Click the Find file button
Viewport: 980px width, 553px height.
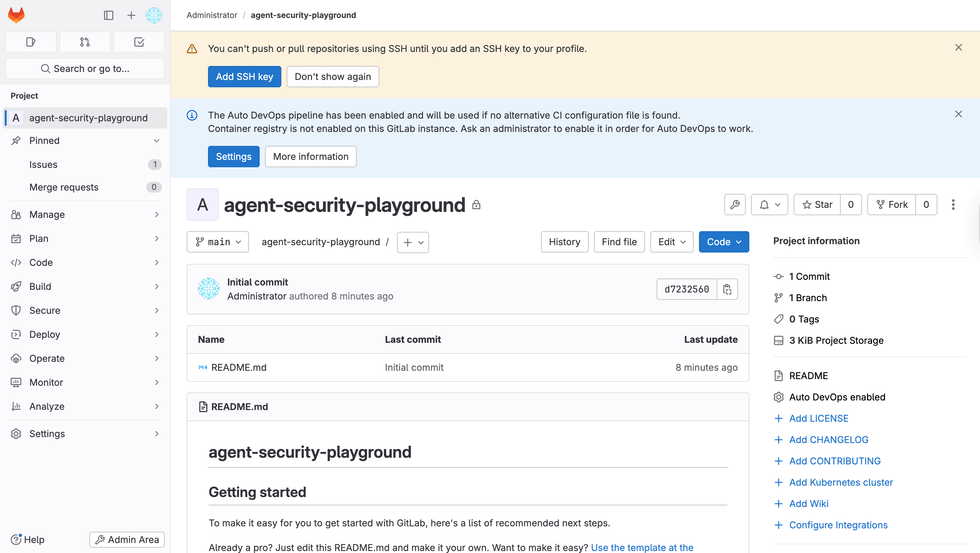click(x=619, y=242)
